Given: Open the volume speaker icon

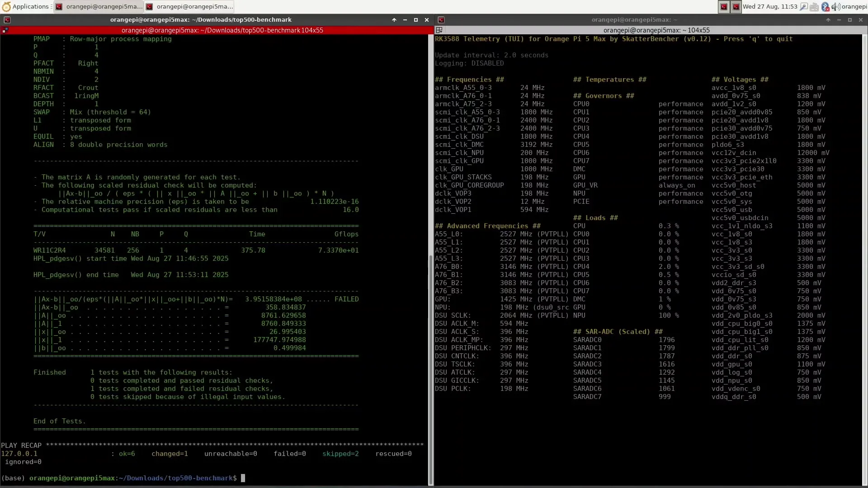Looking at the screenshot, I should tap(835, 6).
